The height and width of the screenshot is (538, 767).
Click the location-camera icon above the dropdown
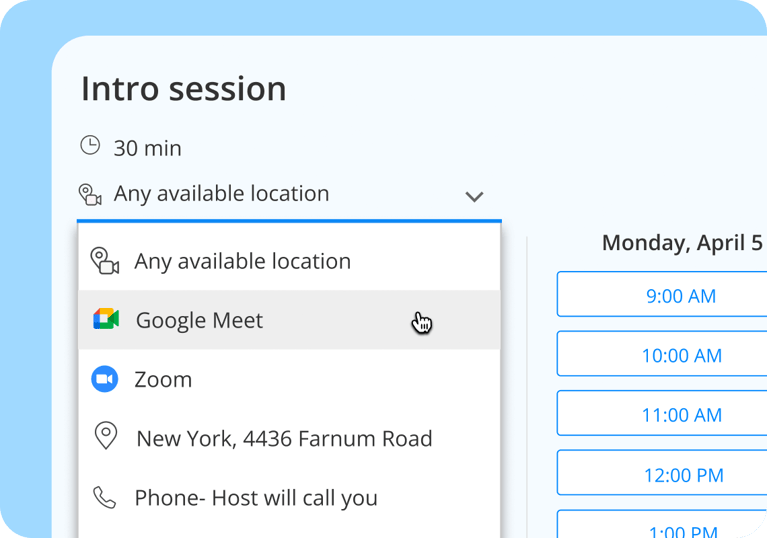coord(90,194)
